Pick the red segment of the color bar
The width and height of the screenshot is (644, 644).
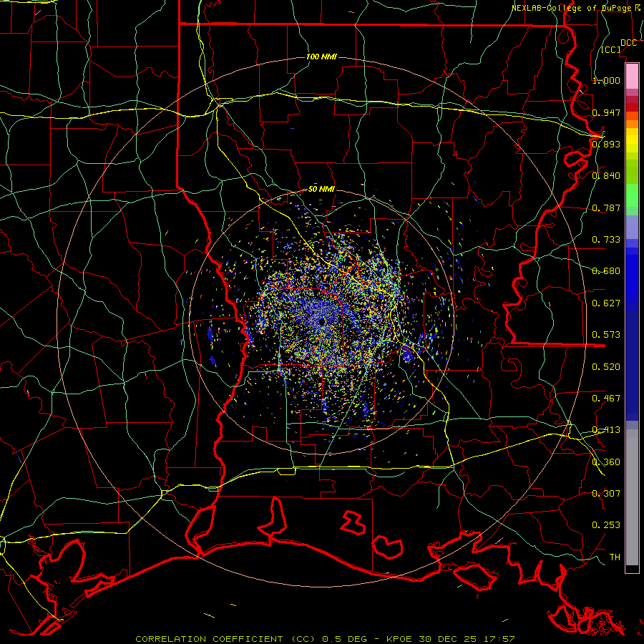coord(632,107)
